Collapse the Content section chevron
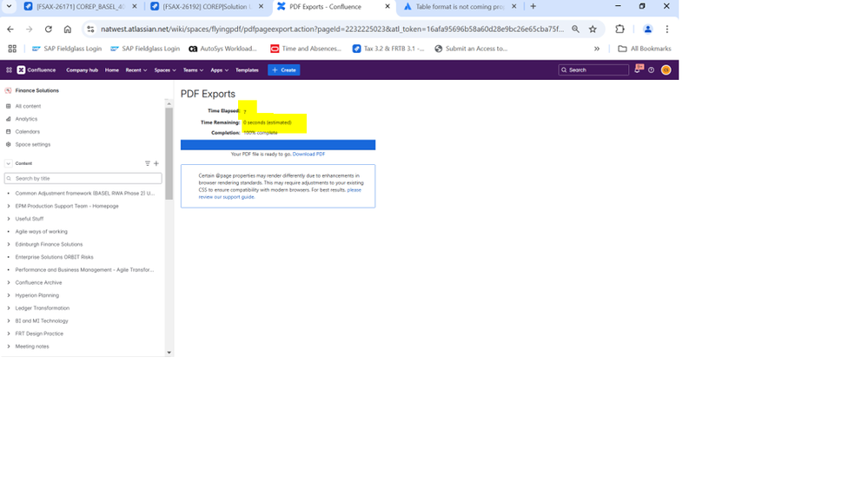The height and width of the screenshot is (488, 868). point(9,163)
